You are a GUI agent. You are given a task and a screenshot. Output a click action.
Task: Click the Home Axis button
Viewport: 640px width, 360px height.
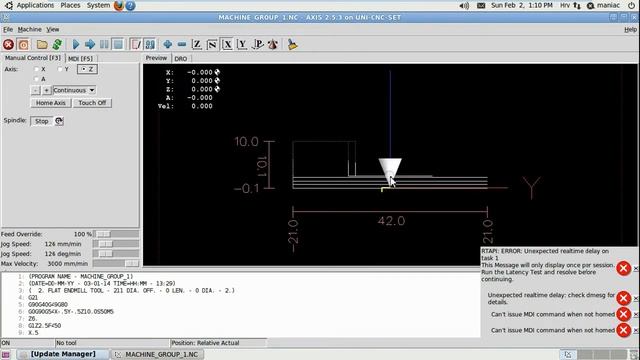click(51, 103)
